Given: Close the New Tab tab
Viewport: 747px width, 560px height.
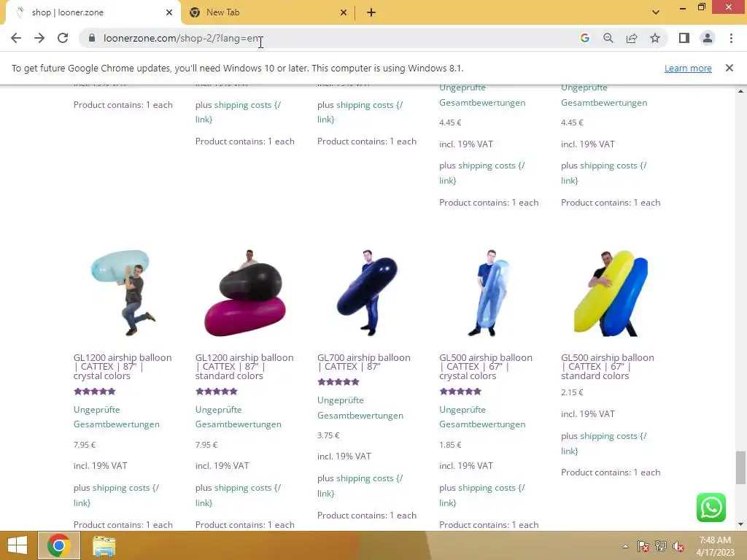Looking at the screenshot, I should [344, 12].
